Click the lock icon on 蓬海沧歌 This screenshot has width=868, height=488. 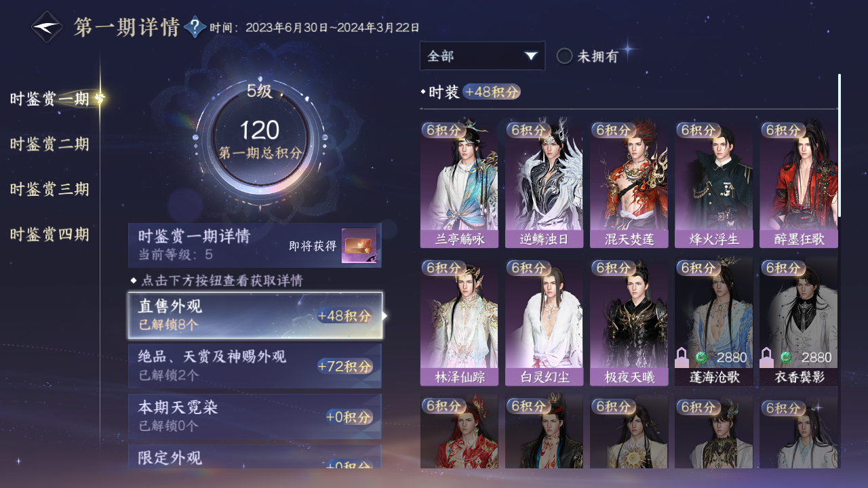tap(682, 357)
